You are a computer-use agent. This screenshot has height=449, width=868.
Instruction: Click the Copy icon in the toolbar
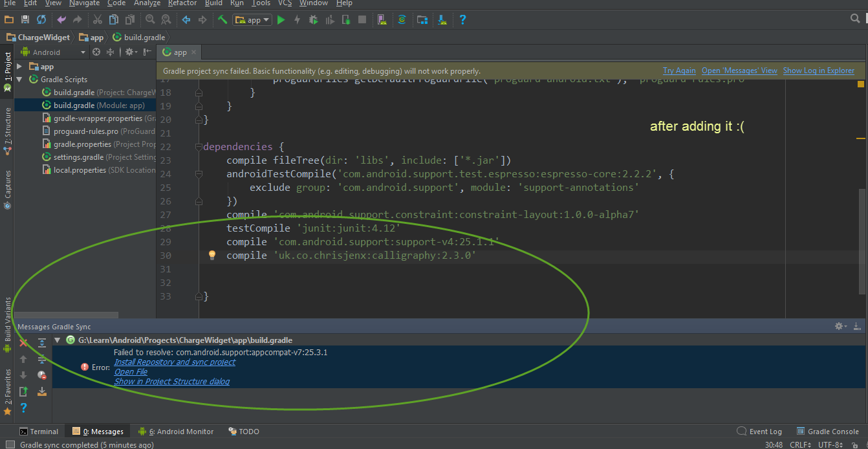pos(113,20)
